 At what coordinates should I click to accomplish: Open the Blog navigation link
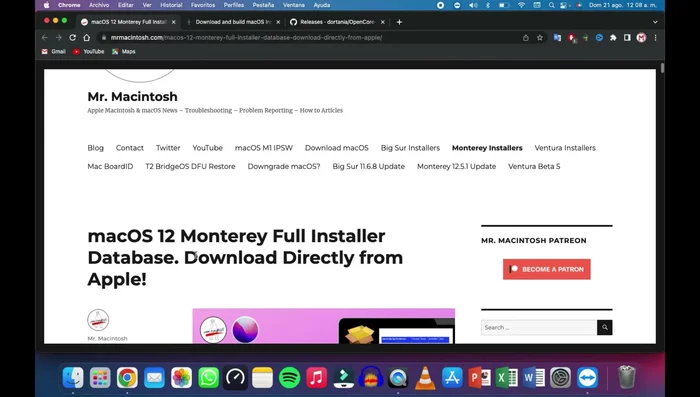tap(96, 148)
